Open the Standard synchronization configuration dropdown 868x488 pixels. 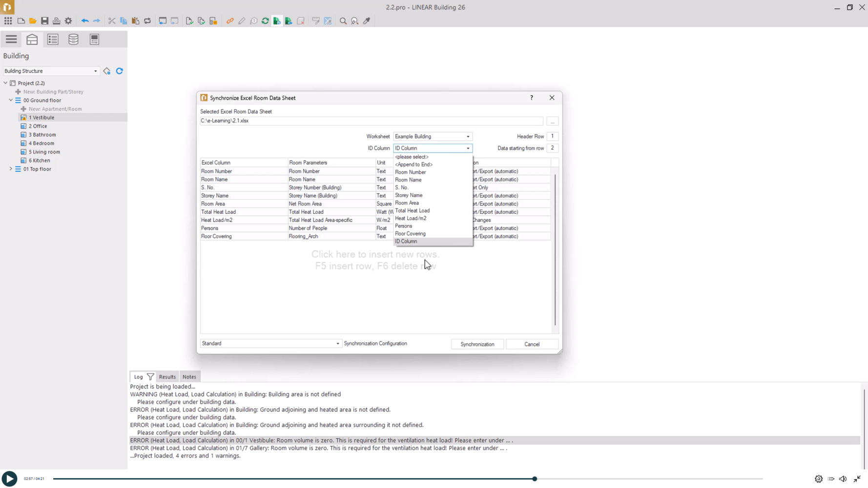pos(270,344)
